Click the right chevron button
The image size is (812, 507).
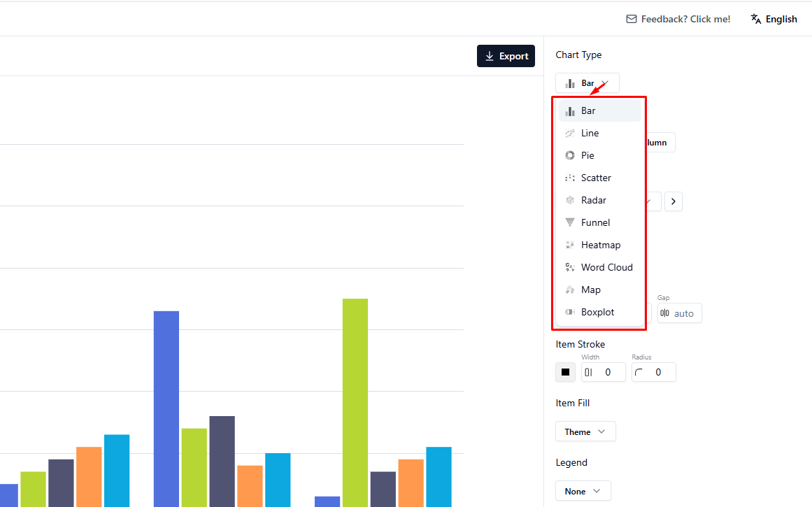[673, 201]
